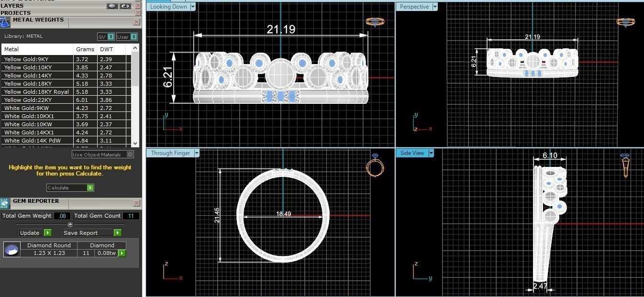Open the Perspective viewport dropdown
Screen dimensions: 644x297
[434, 7]
